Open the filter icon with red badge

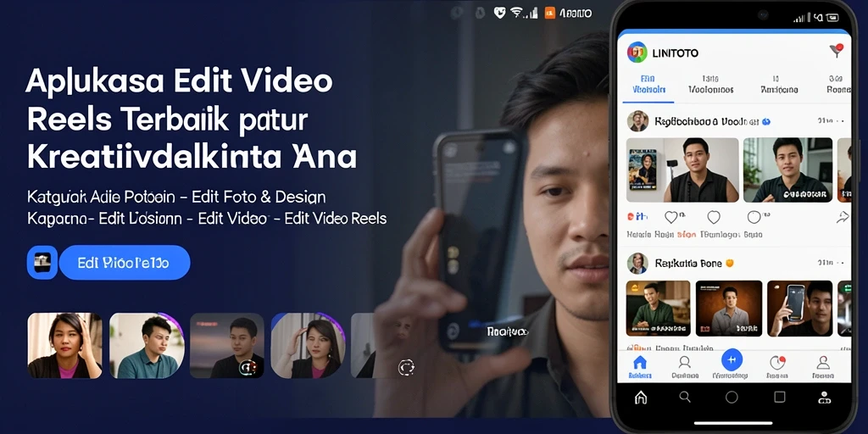click(837, 50)
